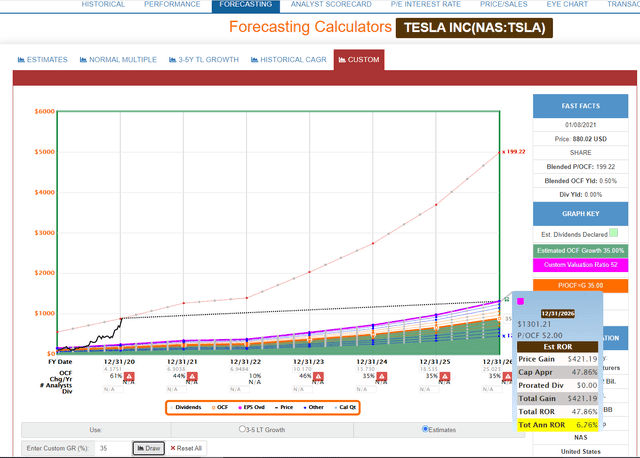Screen dimensions: 640x458
Task: Click the magenta square in the tooltip
Action: point(520,301)
